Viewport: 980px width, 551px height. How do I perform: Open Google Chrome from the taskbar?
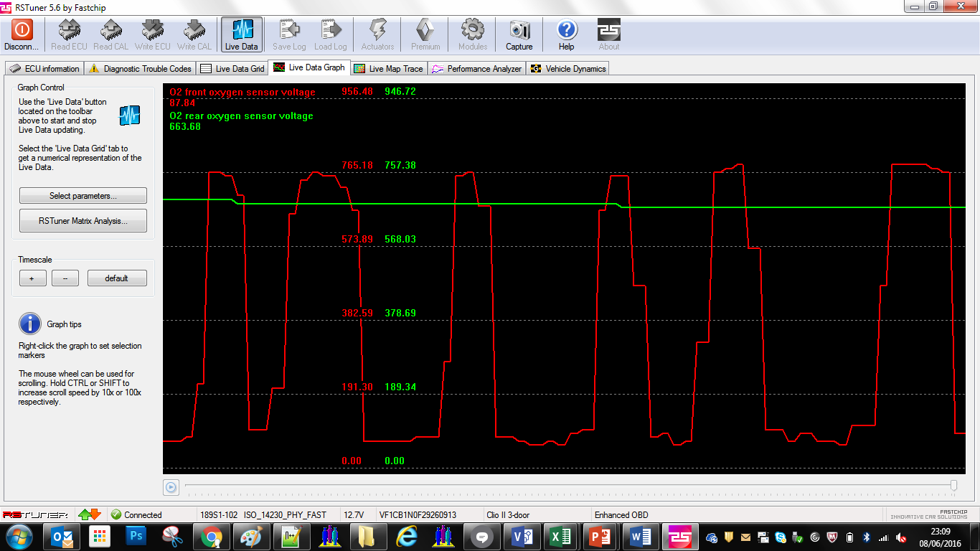tap(211, 536)
